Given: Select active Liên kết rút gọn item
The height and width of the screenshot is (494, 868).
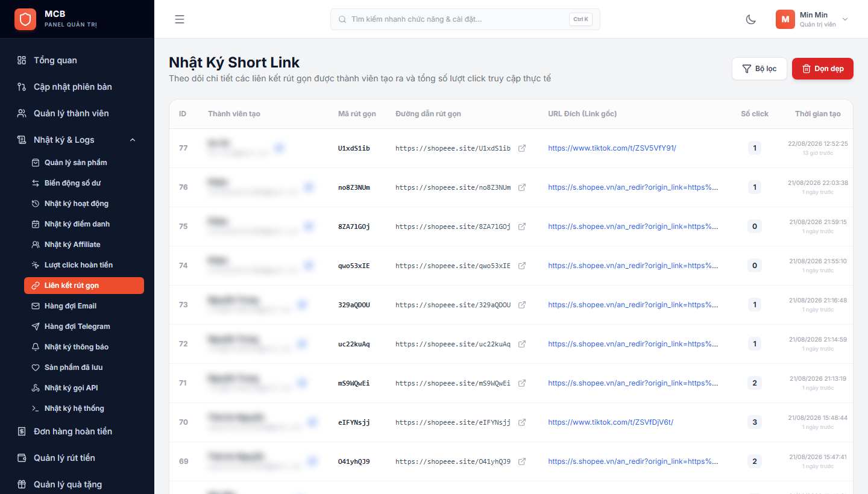Looking at the screenshot, I should tap(84, 286).
